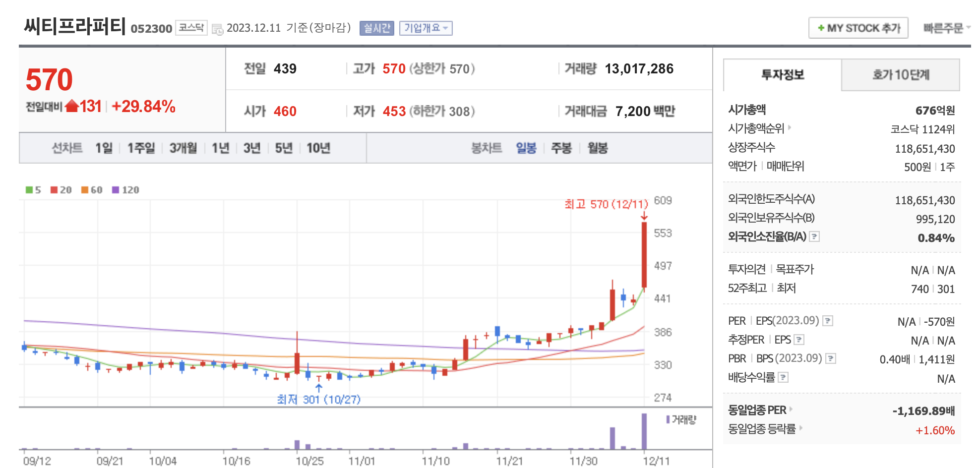This screenshot has height=468, width=980.
Task: Click the 거래량 value 13,017,286
Action: click(x=639, y=68)
